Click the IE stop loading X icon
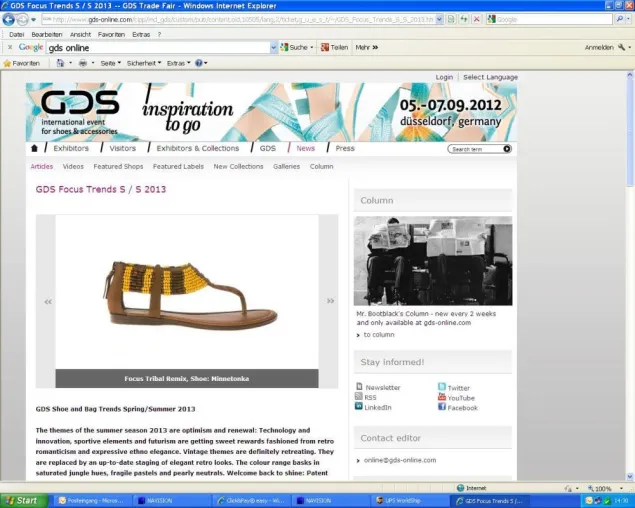Viewport: 635px width, 508px height. [x=477, y=19]
